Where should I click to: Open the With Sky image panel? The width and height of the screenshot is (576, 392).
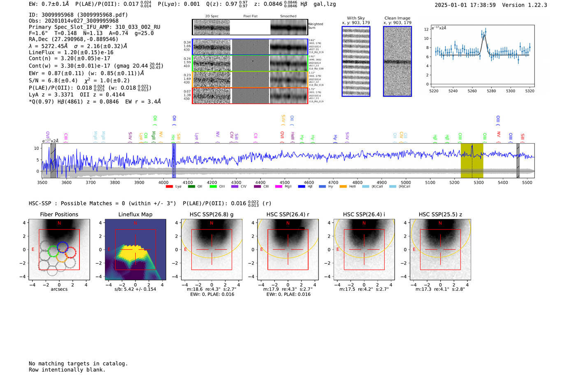click(x=356, y=61)
